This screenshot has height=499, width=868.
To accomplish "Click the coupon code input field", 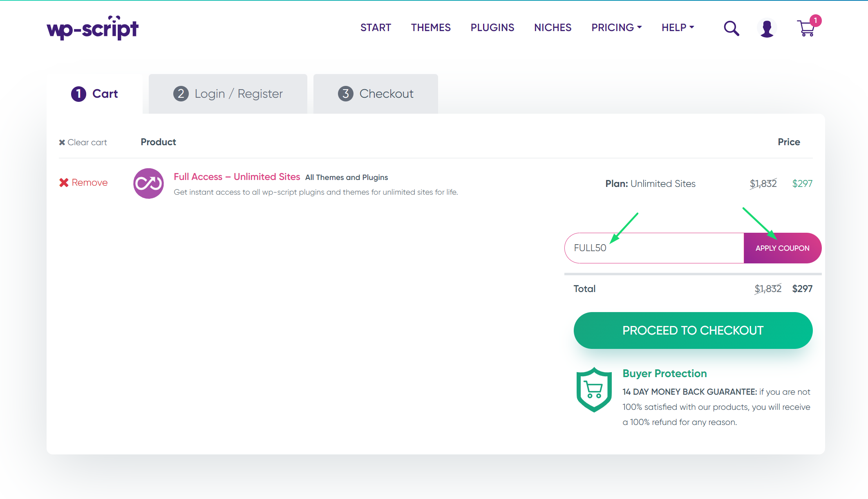I will click(x=654, y=248).
